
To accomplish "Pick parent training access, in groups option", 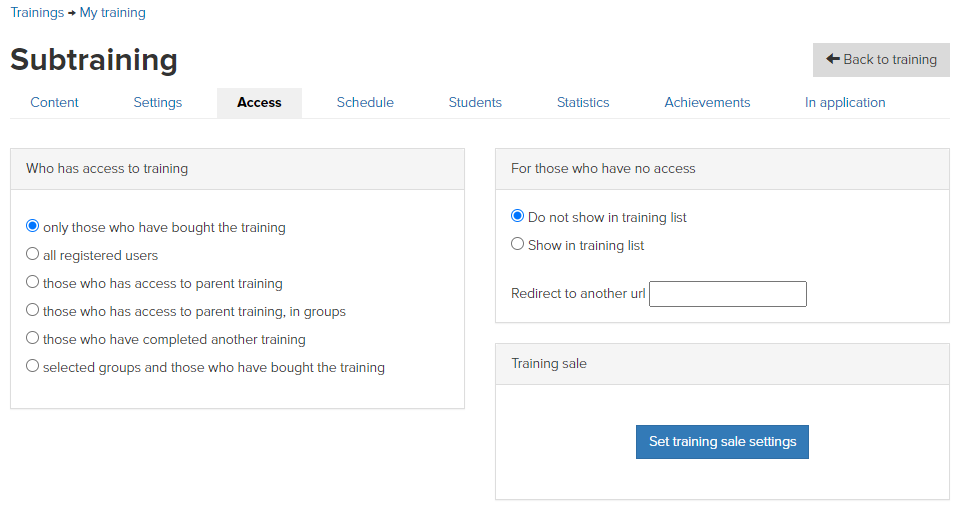I will pos(32,310).
